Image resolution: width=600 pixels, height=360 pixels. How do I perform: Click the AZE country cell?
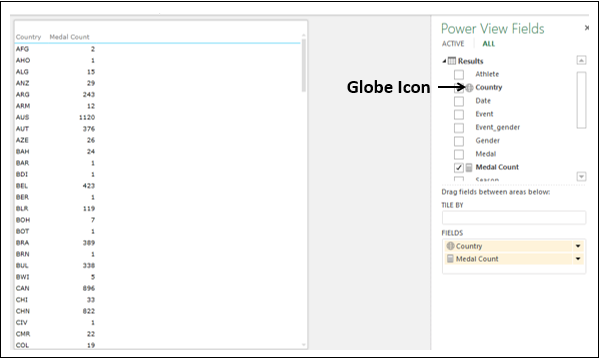coord(22,140)
